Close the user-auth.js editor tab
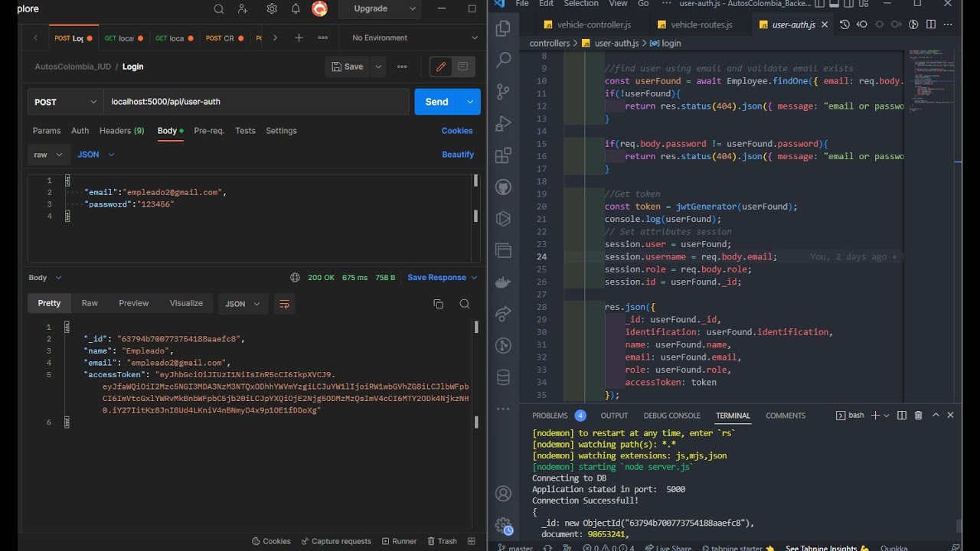Viewport: 980px width, 551px height. tap(825, 24)
